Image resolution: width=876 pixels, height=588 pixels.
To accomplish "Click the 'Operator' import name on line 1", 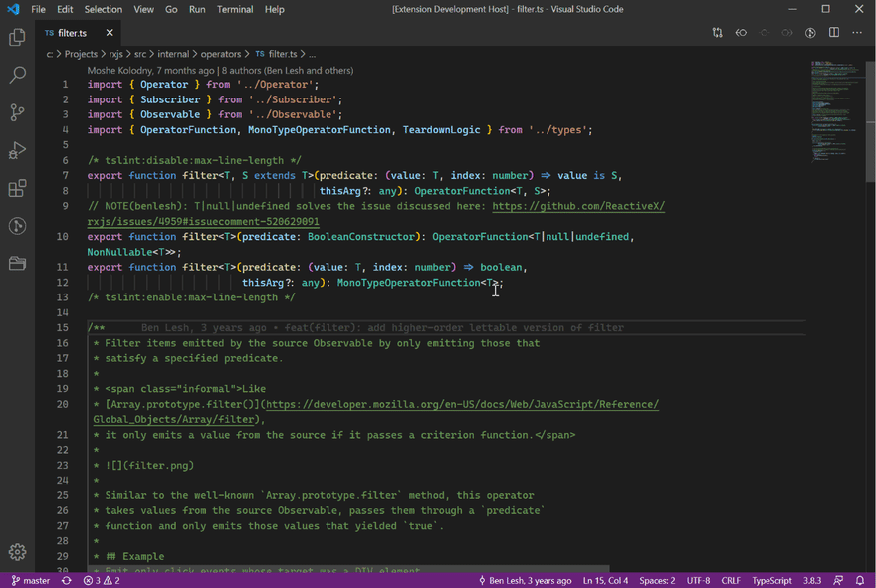I will coord(164,85).
